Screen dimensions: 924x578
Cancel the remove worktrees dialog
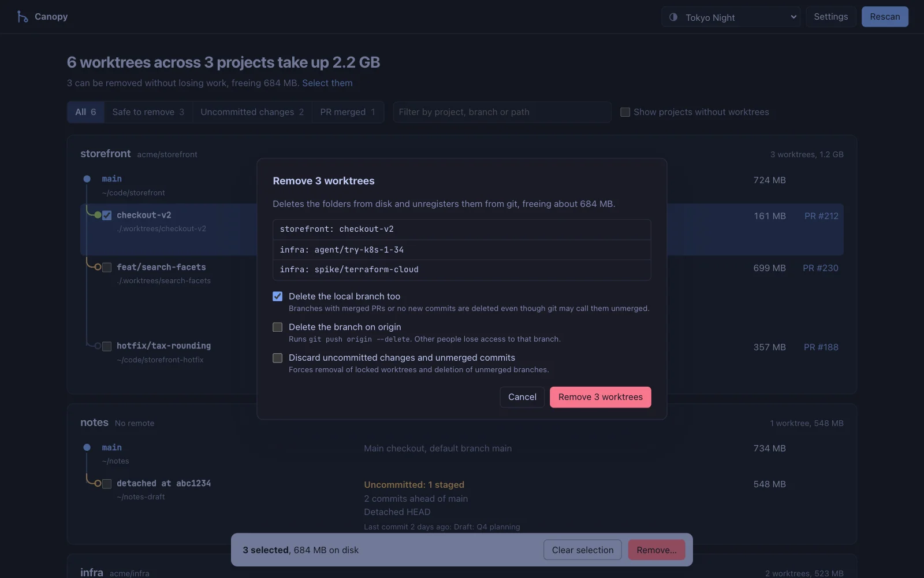(x=522, y=397)
